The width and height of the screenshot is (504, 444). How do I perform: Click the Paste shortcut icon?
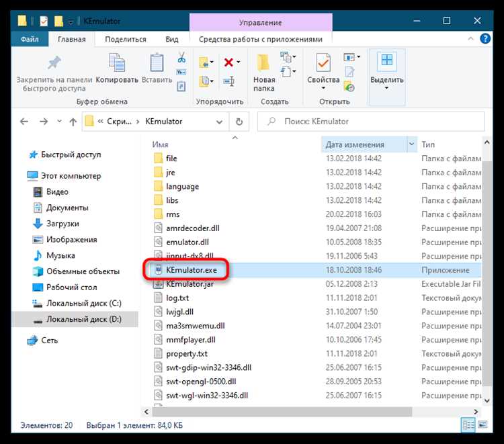point(181,86)
